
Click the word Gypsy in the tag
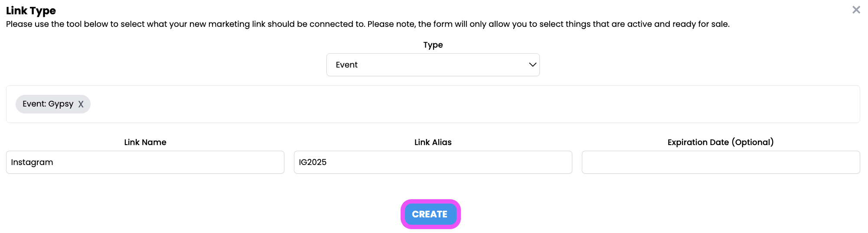point(61,104)
